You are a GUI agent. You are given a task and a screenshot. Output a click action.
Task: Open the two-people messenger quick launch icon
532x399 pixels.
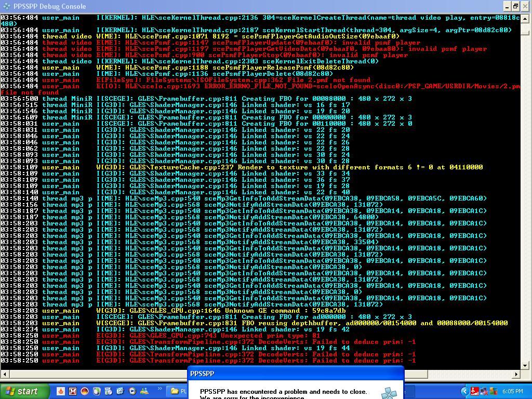point(144,391)
